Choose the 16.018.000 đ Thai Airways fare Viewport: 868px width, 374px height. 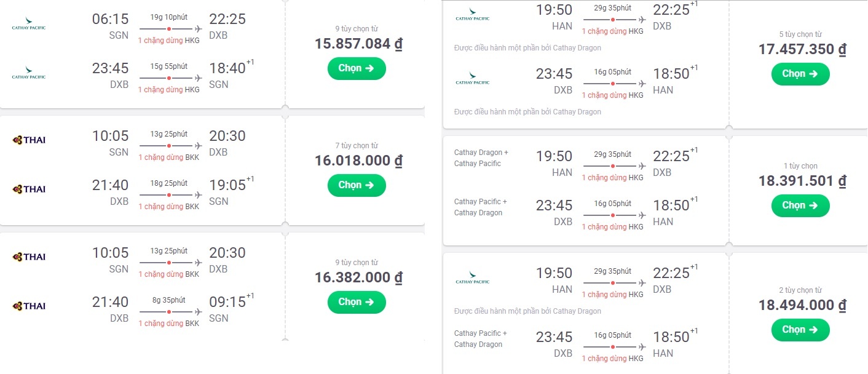357,185
